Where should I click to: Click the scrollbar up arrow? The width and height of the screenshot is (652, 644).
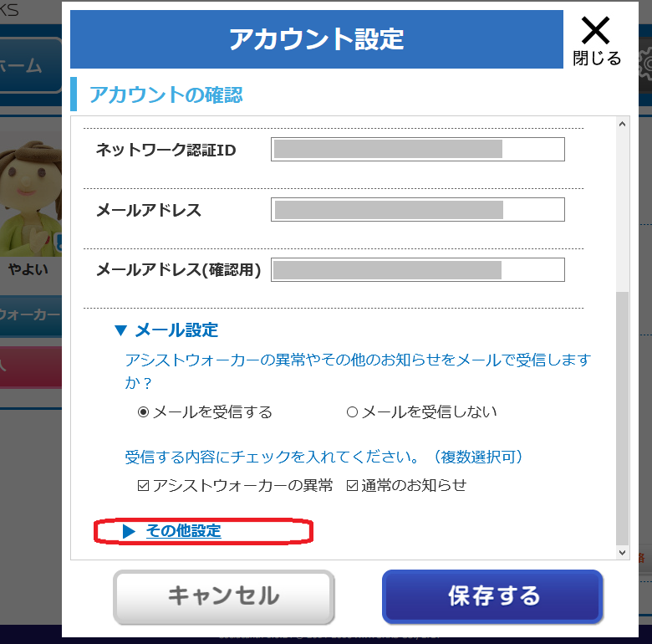[622, 124]
